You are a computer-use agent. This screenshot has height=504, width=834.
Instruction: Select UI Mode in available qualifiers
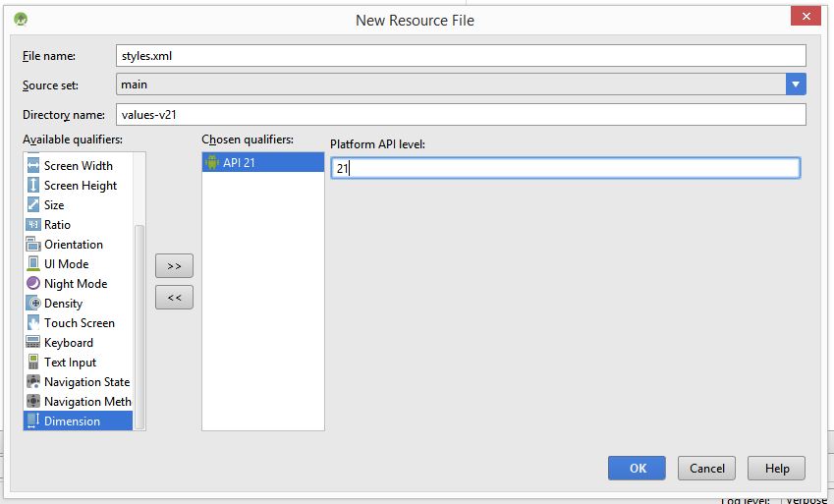pyautogui.click(x=66, y=264)
